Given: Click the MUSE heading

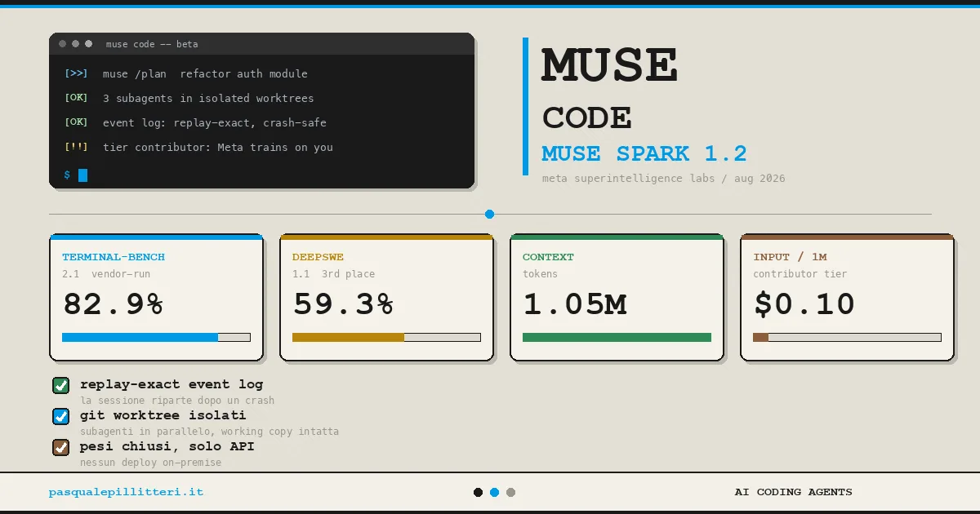Looking at the screenshot, I should [609, 65].
